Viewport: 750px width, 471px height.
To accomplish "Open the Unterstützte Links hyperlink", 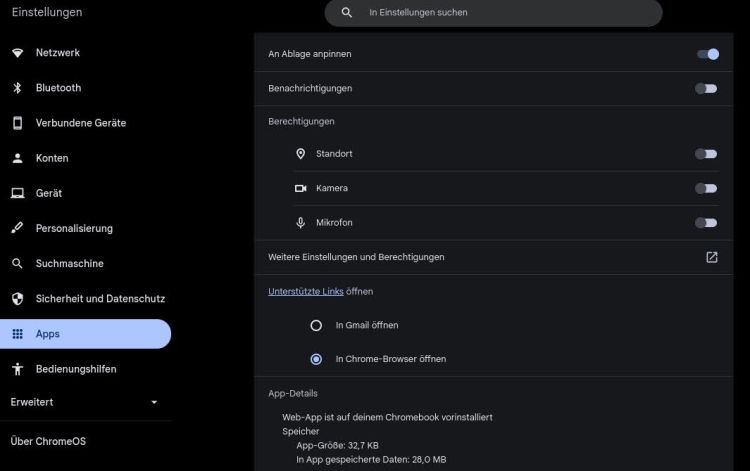I will point(306,291).
